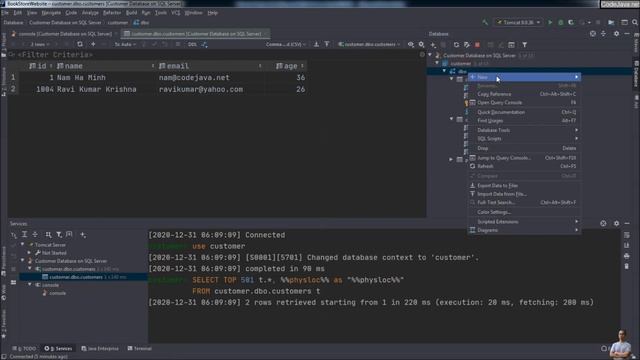640x360 pixels.
Task: Click the email column header
Action: [x=210, y=66]
